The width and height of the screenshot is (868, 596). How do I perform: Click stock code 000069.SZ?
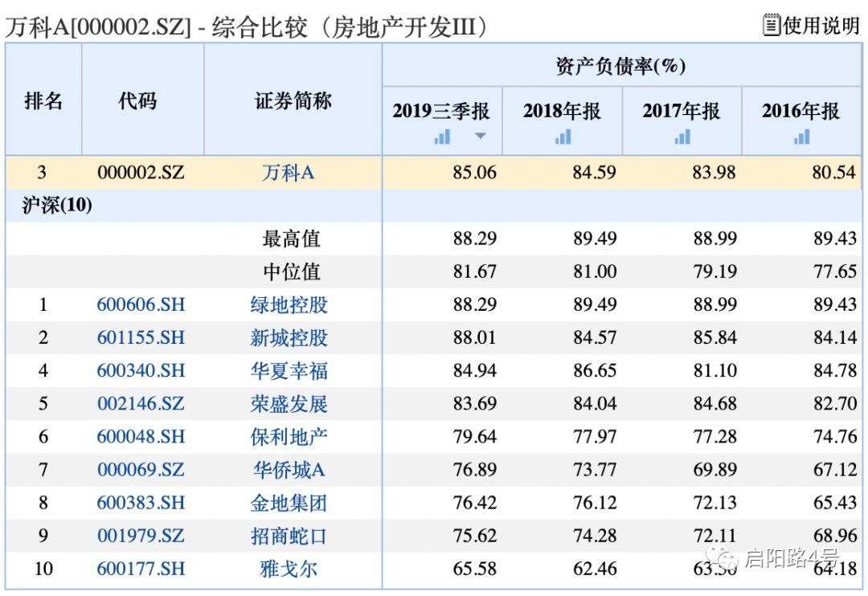pyautogui.click(x=141, y=470)
